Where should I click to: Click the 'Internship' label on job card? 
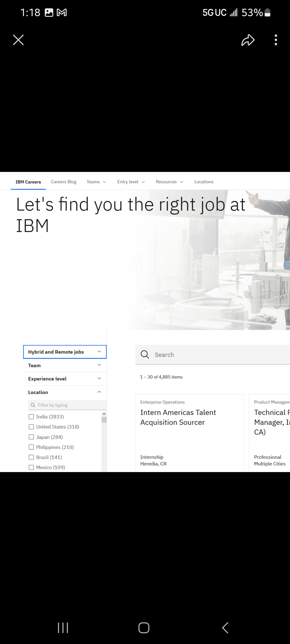[152, 457]
